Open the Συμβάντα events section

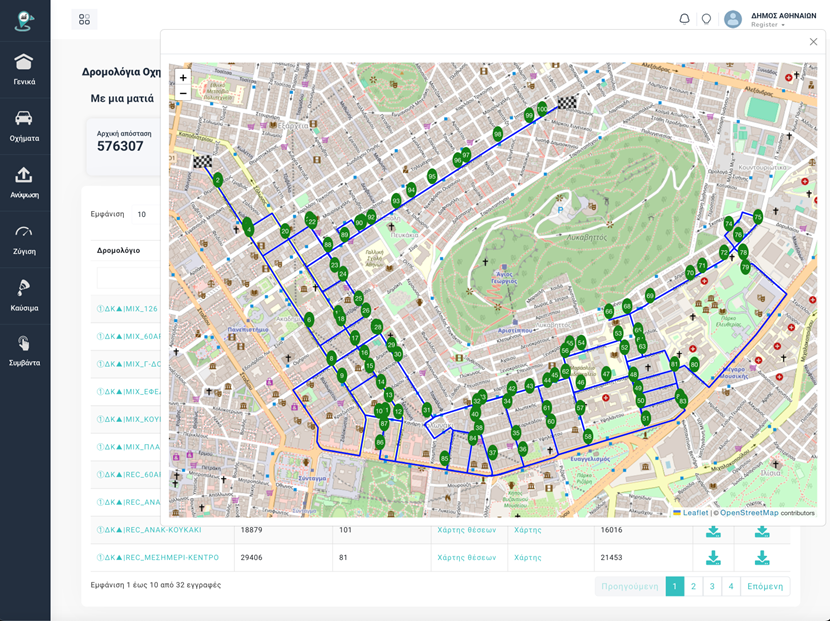[x=24, y=351]
